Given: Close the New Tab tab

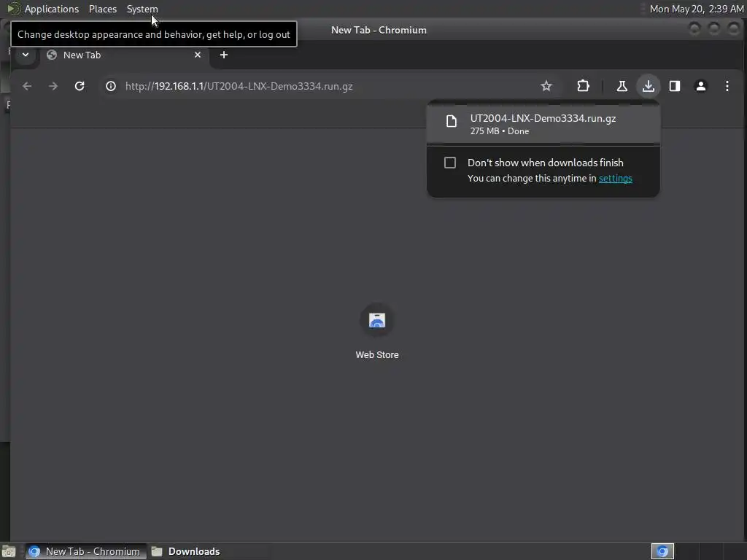Looking at the screenshot, I should [198, 55].
